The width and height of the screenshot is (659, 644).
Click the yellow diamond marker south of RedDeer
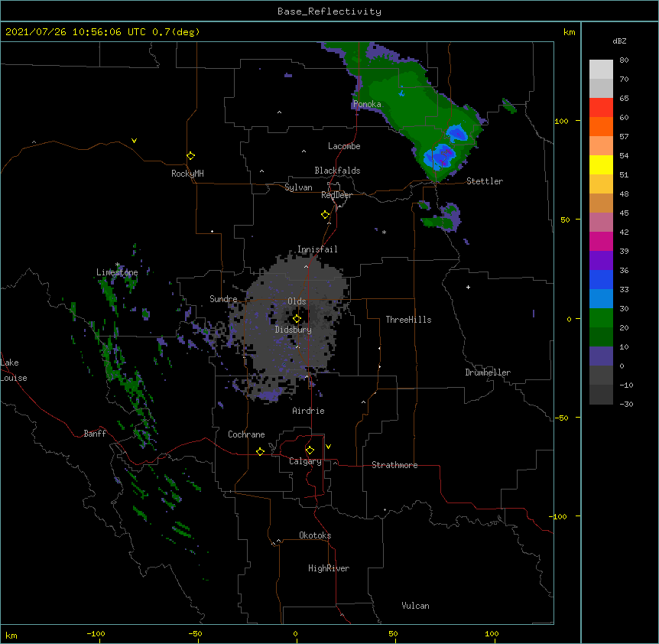point(325,215)
